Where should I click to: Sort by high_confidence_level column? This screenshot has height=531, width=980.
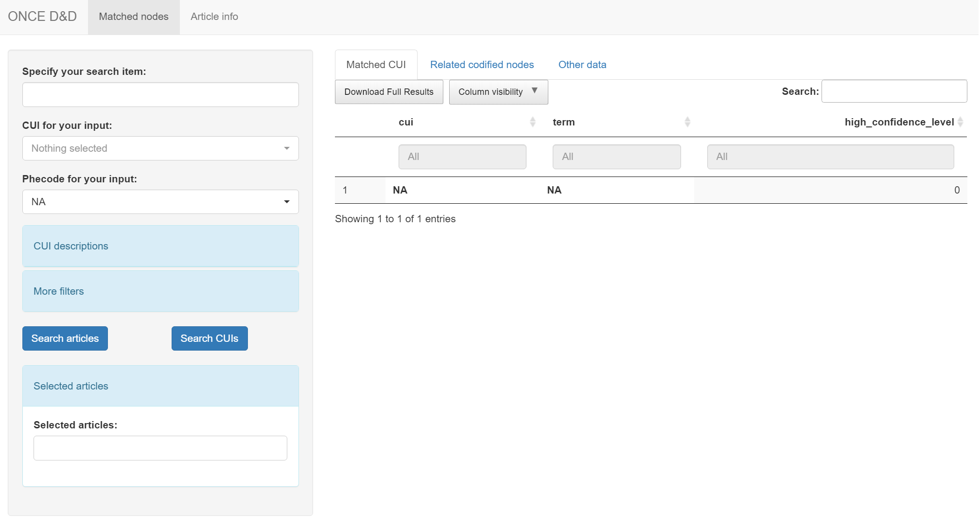899,122
